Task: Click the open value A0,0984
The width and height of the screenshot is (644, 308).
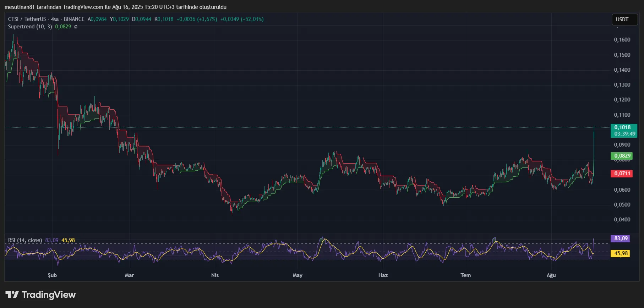Action: click(97, 19)
